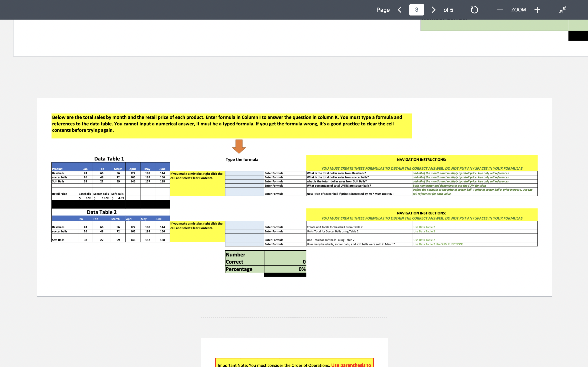588x367 pixels.
Task: Zoom out with the minus icon
Action: coord(499,10)
